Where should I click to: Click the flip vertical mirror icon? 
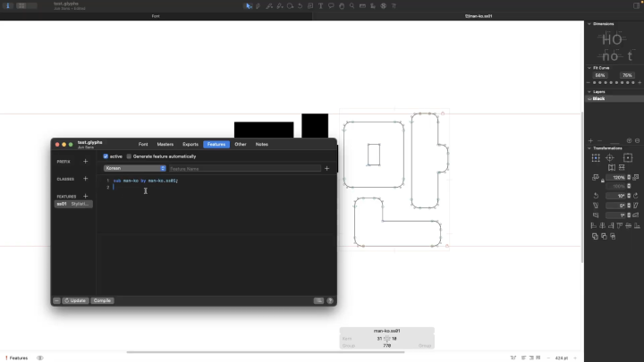click(622, 167)
